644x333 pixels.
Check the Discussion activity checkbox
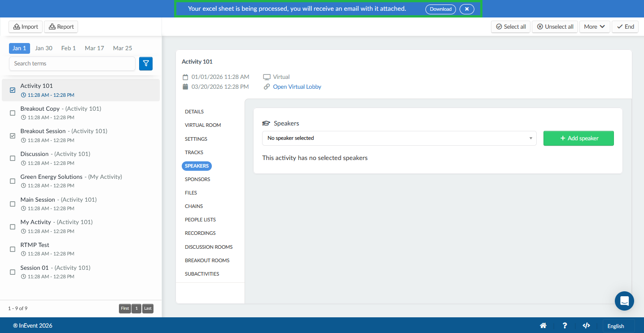13,158
